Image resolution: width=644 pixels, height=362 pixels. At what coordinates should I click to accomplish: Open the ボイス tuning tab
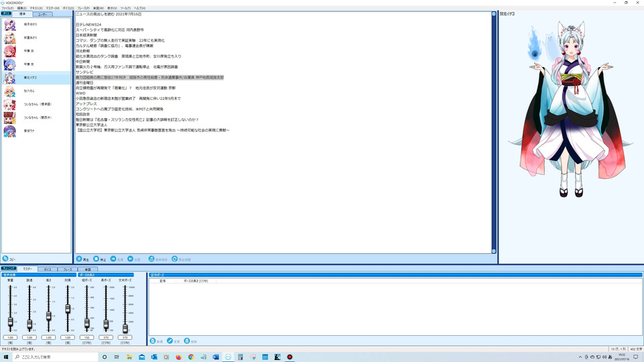[48, 269]
